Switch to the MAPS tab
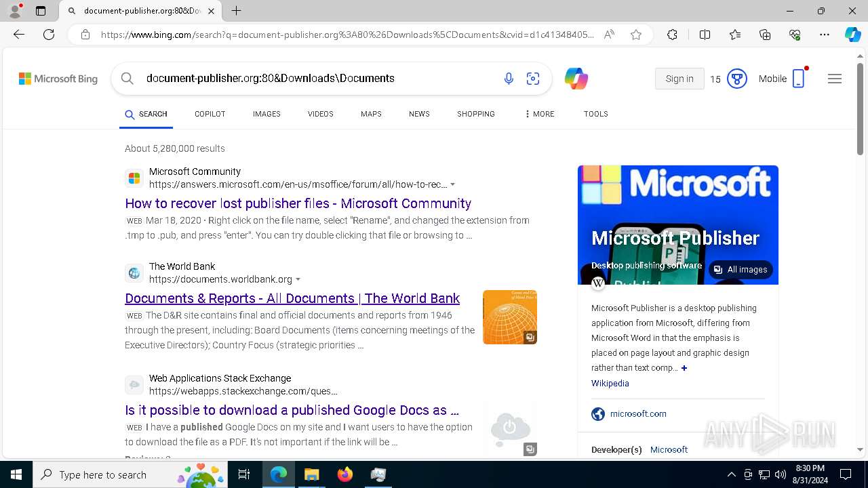 371,114
